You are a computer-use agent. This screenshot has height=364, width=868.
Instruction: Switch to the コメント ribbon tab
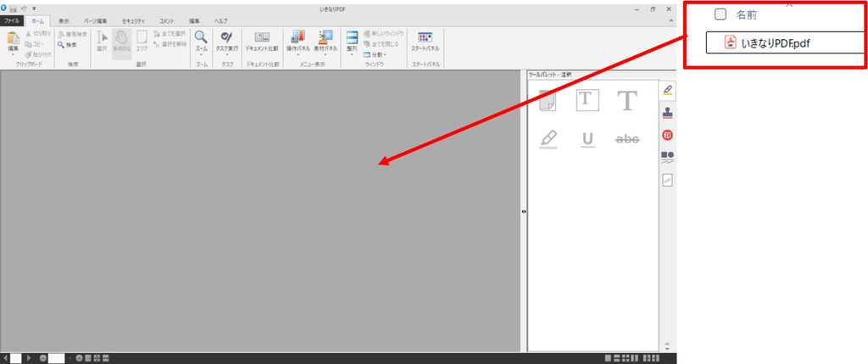point(167,21)
